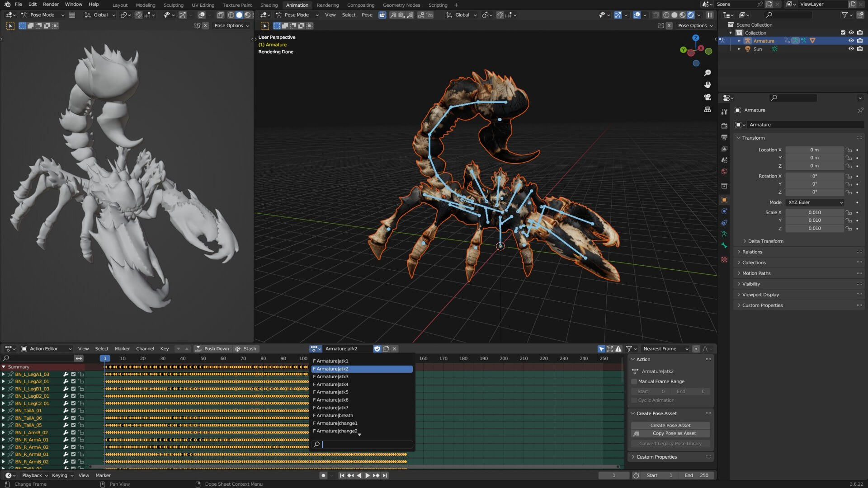
Task: Open the Tool properties tab
Action: [724, 112]
